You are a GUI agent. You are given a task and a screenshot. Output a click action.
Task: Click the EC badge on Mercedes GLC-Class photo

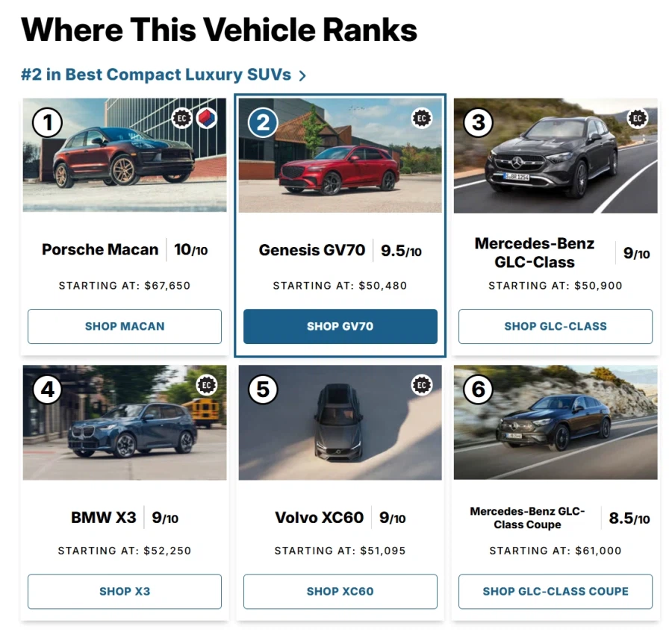tap(637, 118)
